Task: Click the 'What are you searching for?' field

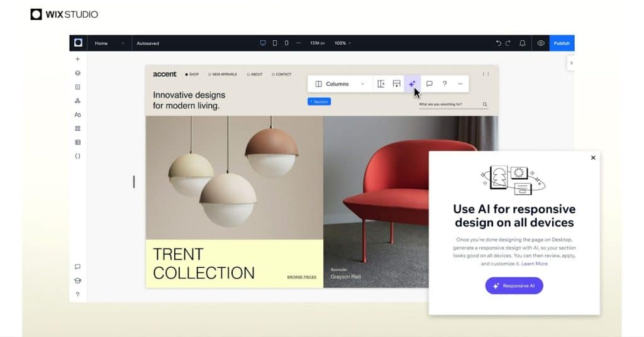Action: click(x=449, y=104)
